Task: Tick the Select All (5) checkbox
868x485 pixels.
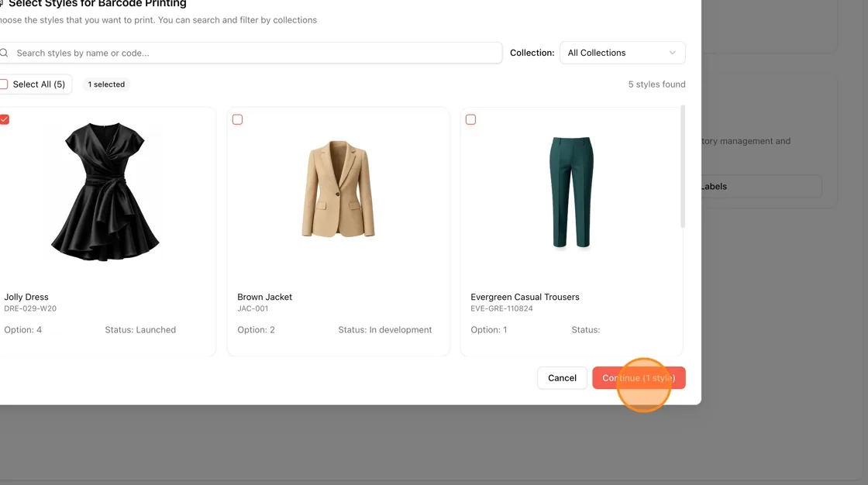Action: click(x=4, y=84)
